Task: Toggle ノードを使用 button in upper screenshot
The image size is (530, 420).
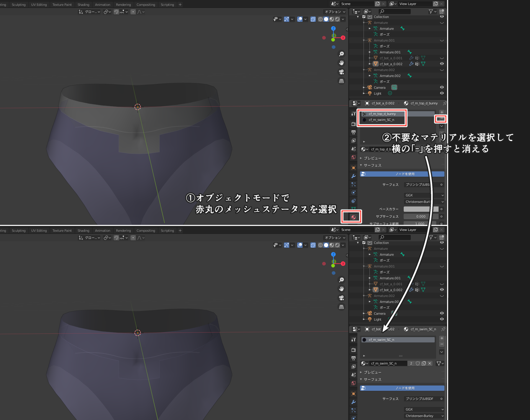Action: click(x=402, y=174)
